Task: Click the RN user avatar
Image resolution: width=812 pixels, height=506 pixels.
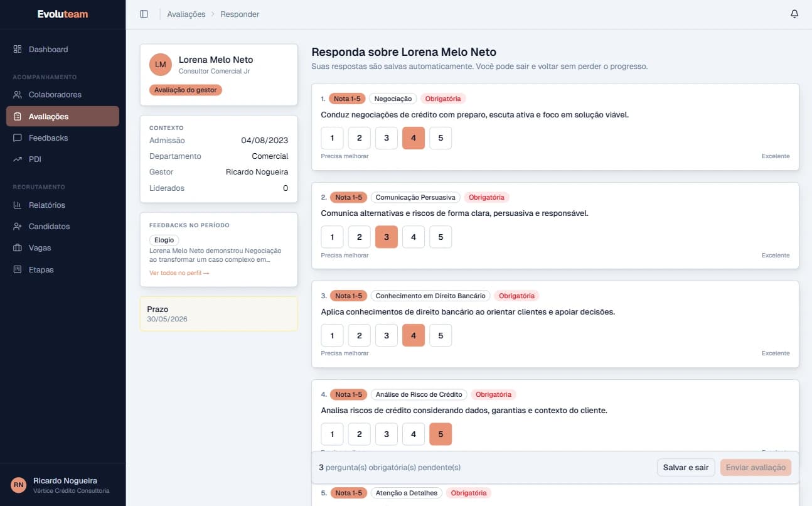Action: 19,485
